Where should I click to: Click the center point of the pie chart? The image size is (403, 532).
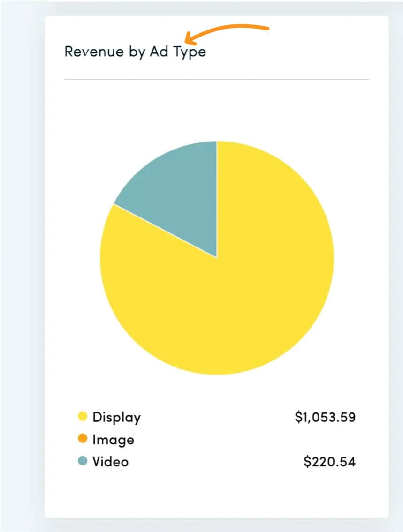pos(217,258)
